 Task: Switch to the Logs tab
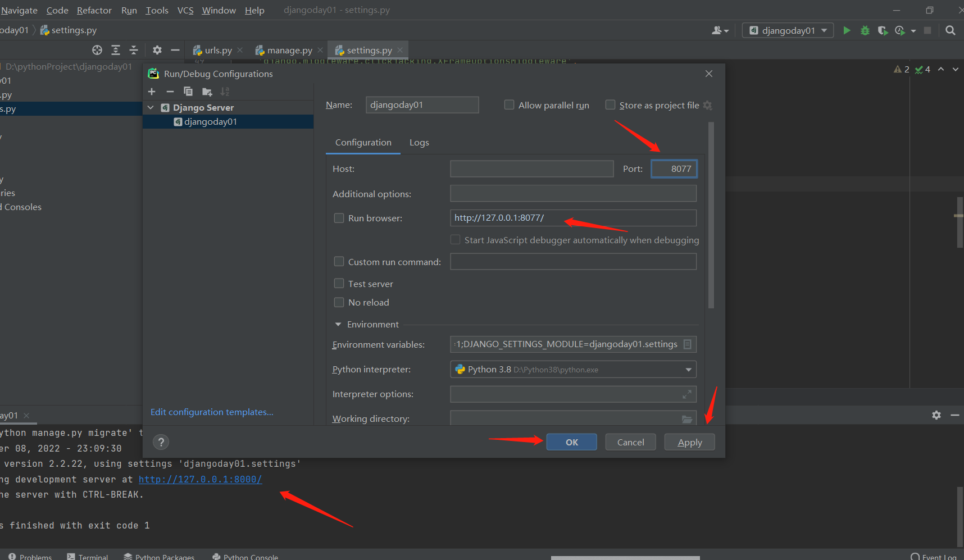pos(419,143)
